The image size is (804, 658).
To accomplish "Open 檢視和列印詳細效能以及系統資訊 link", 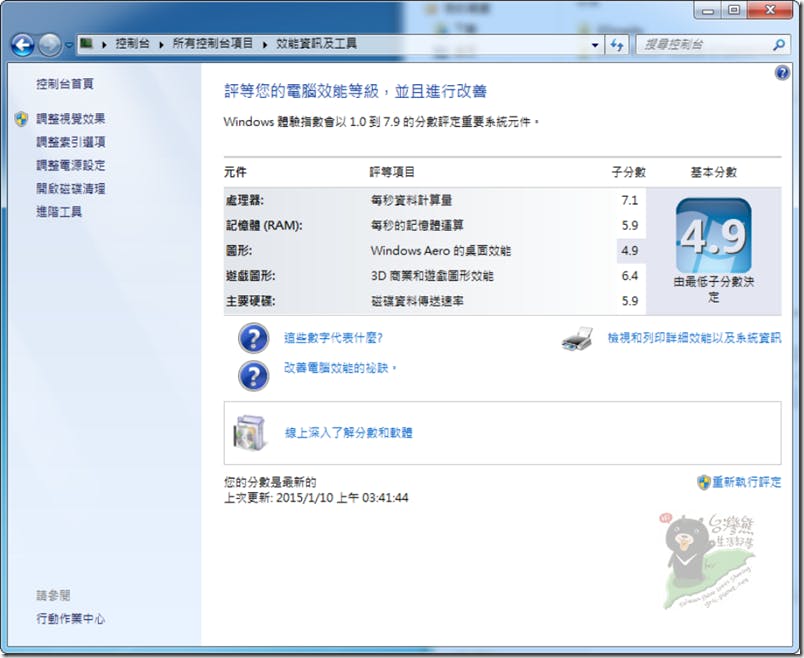I will [694, 337].
